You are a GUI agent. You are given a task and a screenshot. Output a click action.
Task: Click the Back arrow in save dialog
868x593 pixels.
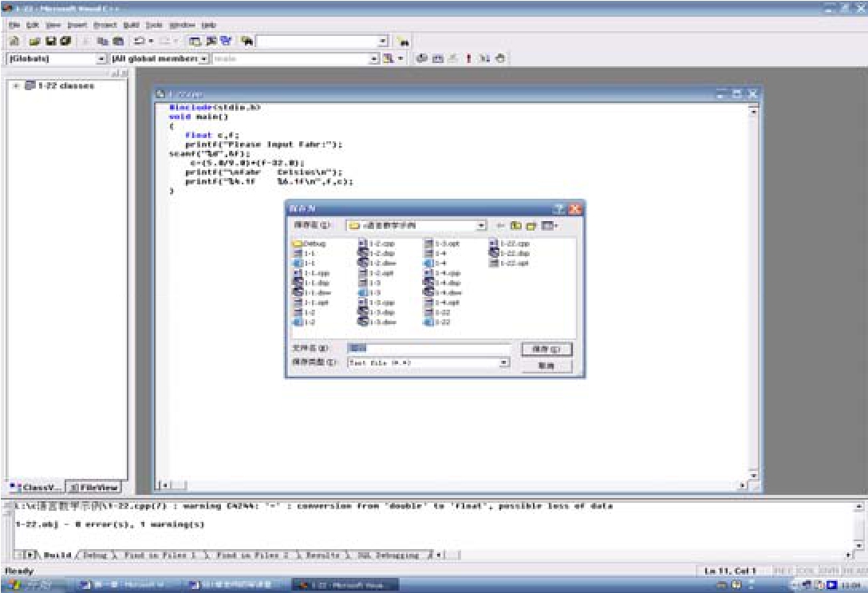coord(500,225)
